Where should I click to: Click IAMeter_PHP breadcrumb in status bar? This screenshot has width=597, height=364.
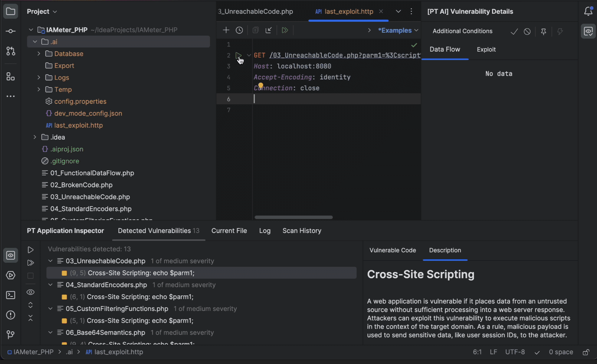pos(30,352)
